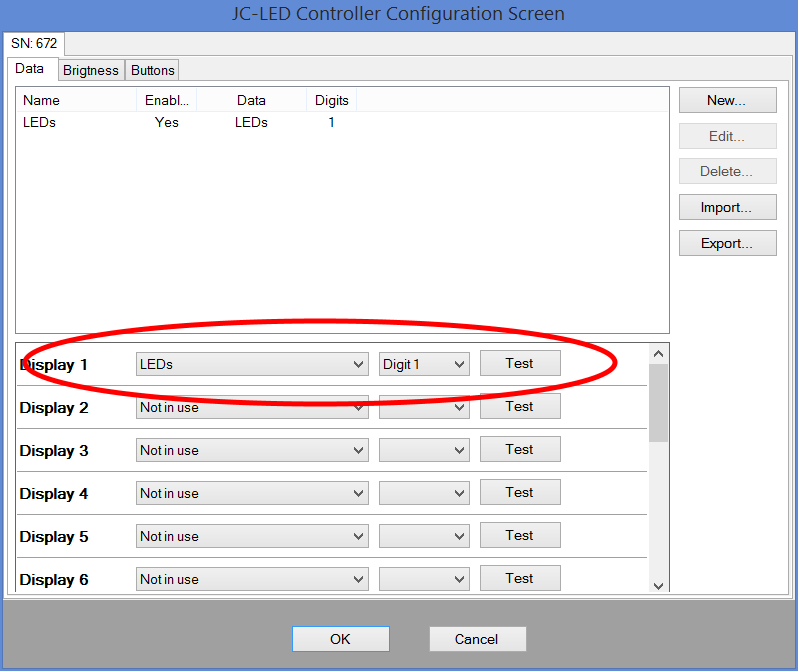Cancel the configuration dialog
This screenshot has width=798, height=671.
pos(477,639)
